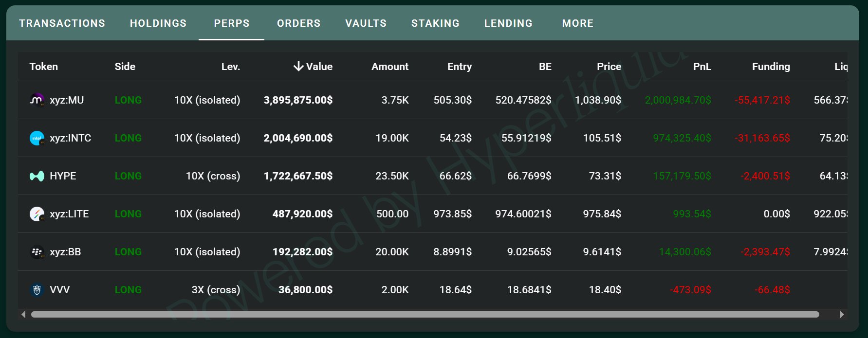Click the 3X (cross) leverage cell
Image resolution: width=868 pixels, height=338 pixels.
point(216,290)
